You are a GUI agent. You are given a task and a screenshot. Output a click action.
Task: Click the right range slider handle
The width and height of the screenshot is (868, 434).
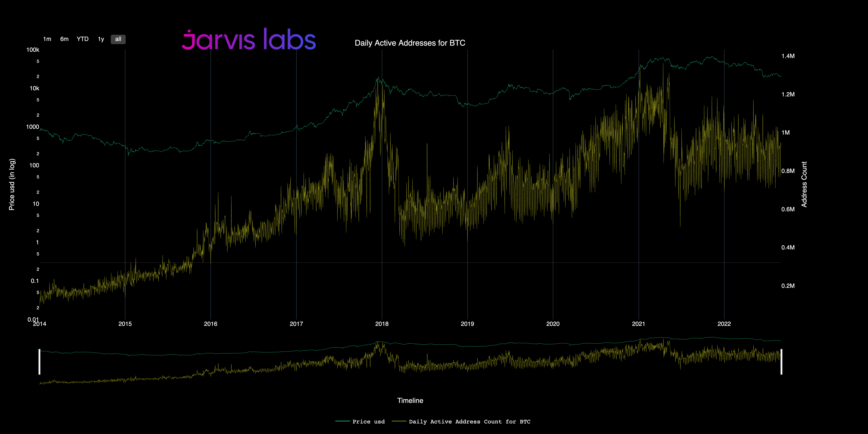[781, 362]
